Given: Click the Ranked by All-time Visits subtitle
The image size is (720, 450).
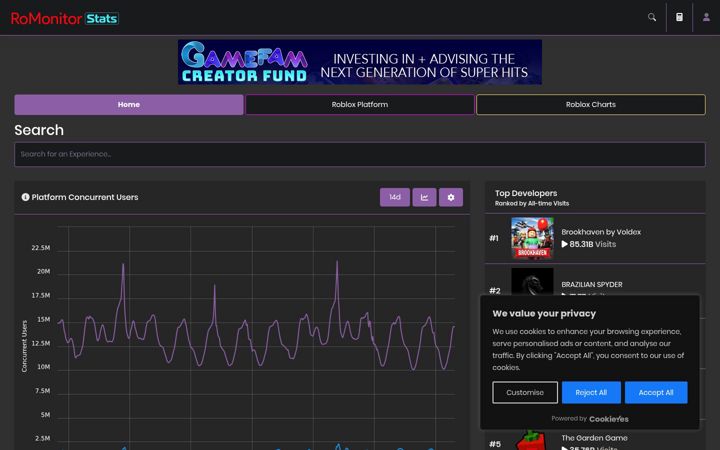Looking at the screenshot, I should point(532,203).
